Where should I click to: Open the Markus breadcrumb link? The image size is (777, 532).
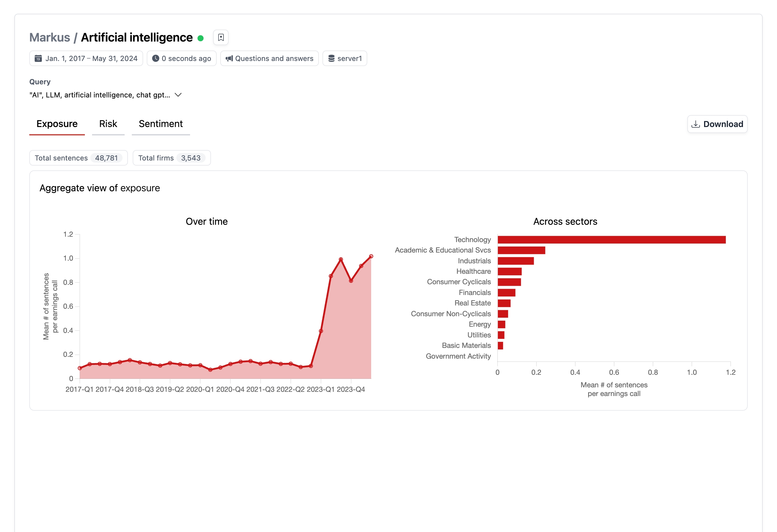pos(50,37)
